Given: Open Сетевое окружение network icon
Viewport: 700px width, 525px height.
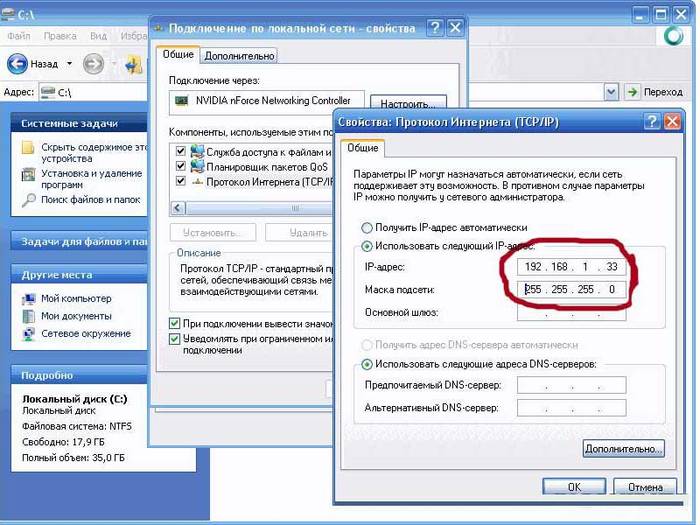Looking at the screenshot, I should coord(28,333).
